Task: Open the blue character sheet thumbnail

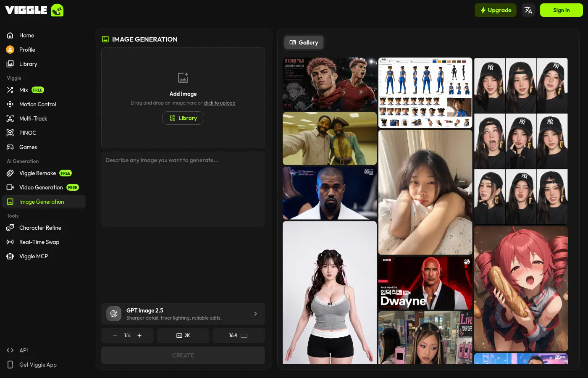Action: (425, 93)
